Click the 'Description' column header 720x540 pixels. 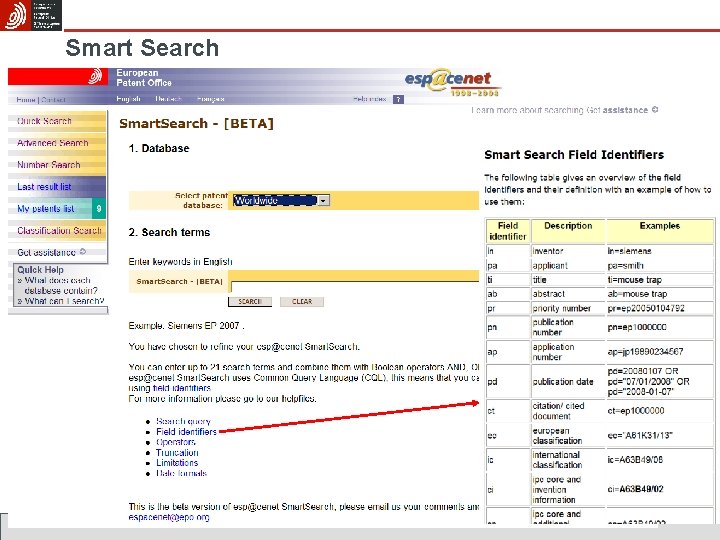click(568, 231)
